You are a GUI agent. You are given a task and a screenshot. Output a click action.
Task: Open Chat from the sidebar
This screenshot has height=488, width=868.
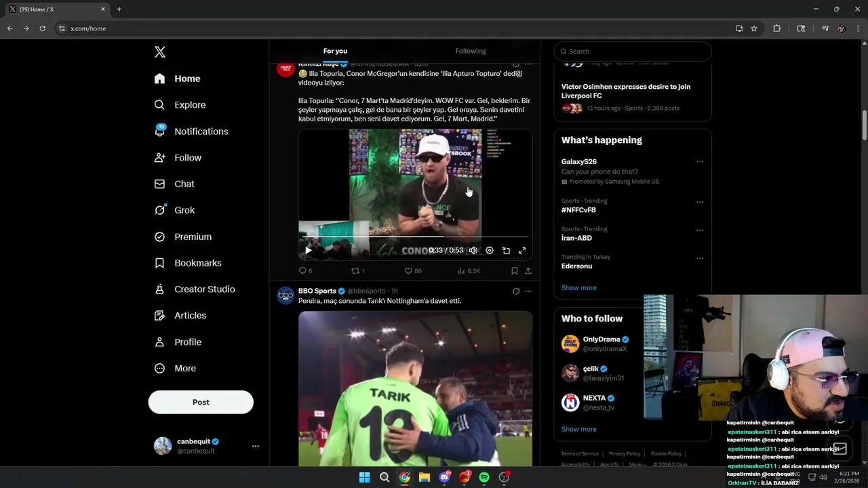[174, 184]
